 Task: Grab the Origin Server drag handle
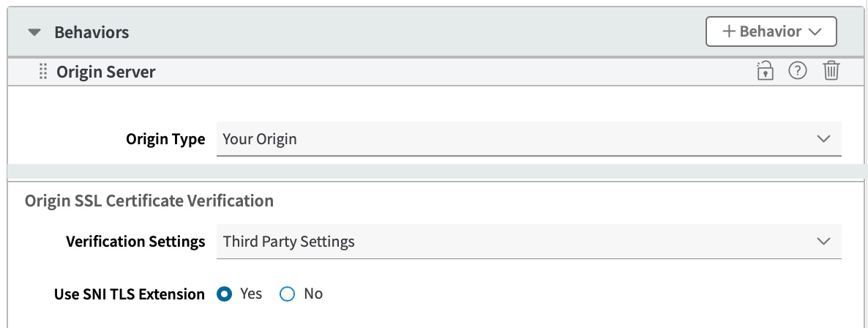click(42, 72)
